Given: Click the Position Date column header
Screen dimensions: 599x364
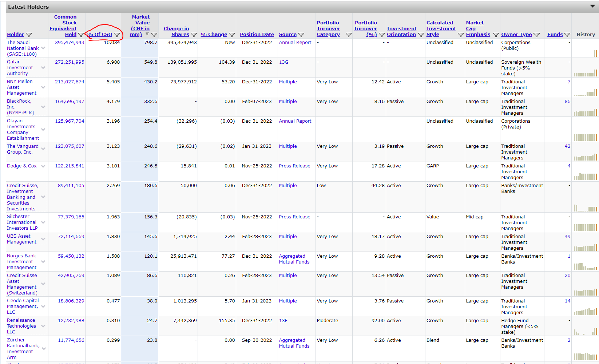Looking at the screenshot, I should pos(257,35).
